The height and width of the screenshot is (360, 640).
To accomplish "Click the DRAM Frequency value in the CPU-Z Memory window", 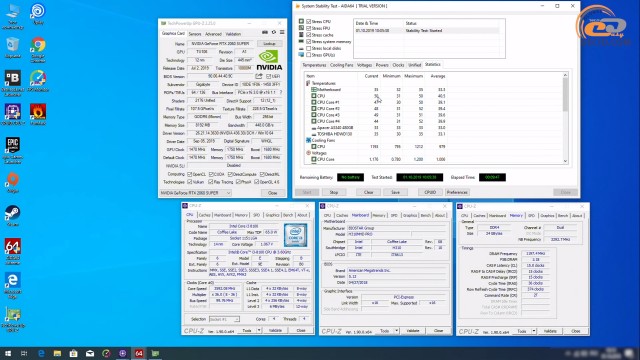I will coord(536,253).
